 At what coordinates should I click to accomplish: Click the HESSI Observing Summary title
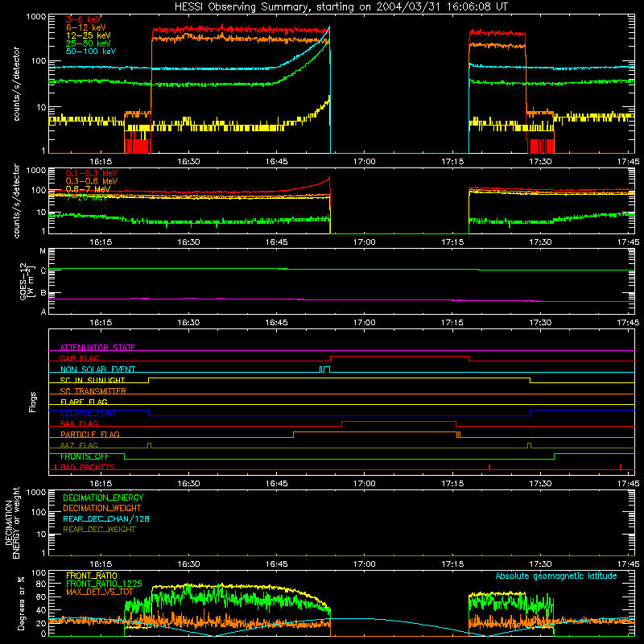(341, 7)
